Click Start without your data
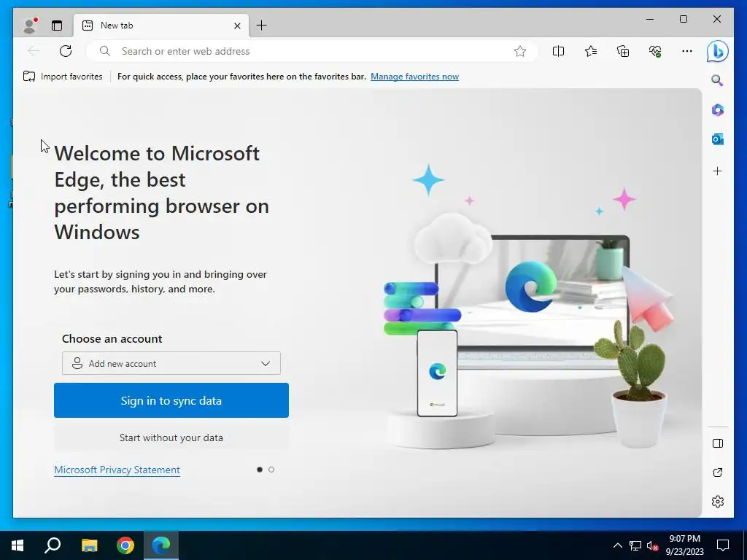Image resolution: width=747 pixels, height=560 pixels. click(x=171, y=437)
